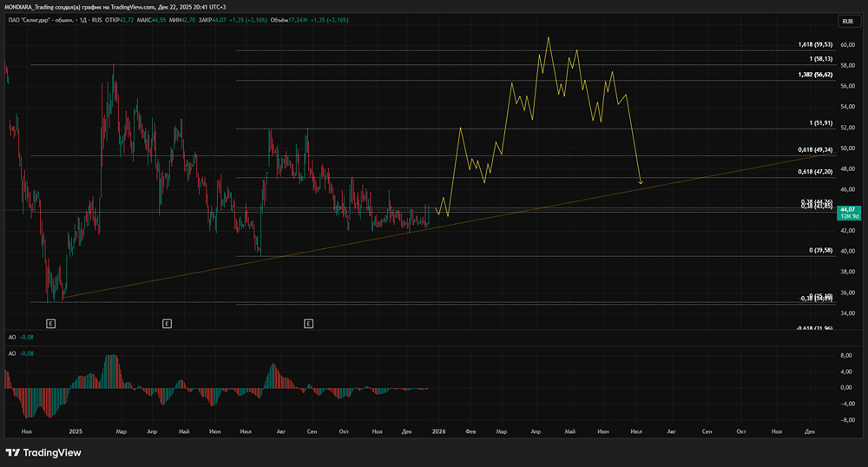Click the 1Д timeframe in chart title
The image size is (868, 467).
pos(83,19)
